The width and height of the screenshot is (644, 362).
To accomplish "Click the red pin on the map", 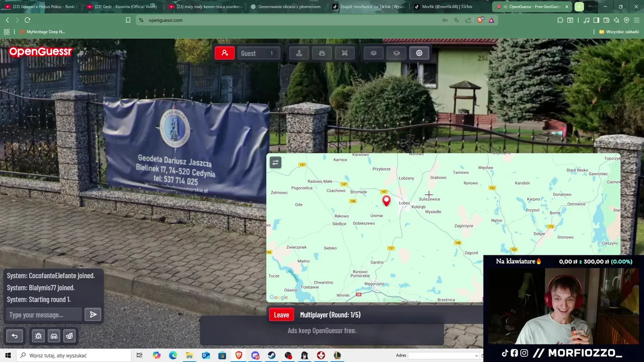I will [386, 201].
